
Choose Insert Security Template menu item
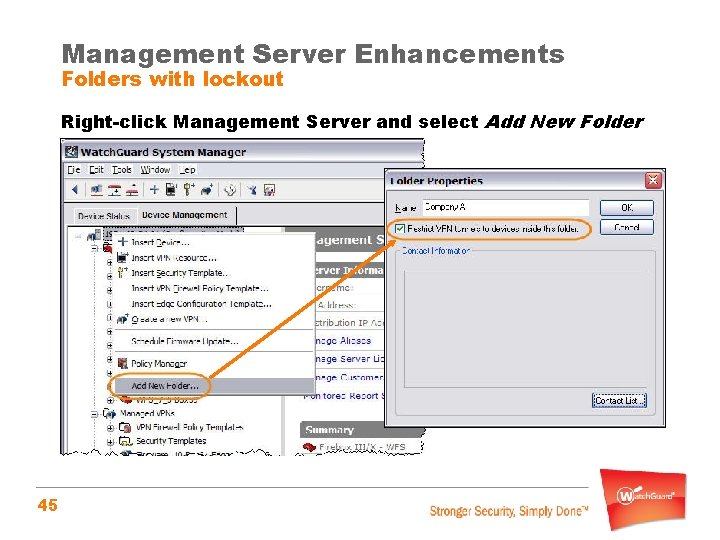coord(214,273)
